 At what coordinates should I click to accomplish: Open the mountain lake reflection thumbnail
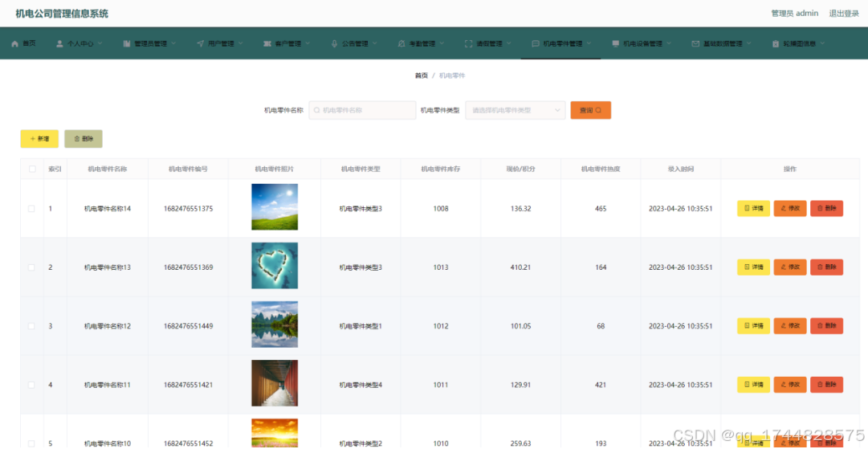coord(275,325)
